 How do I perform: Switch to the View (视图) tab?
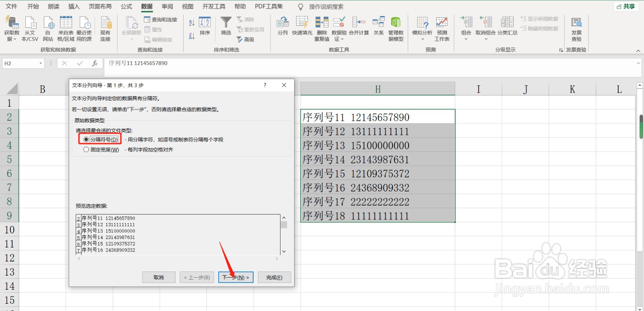(188, 6)
